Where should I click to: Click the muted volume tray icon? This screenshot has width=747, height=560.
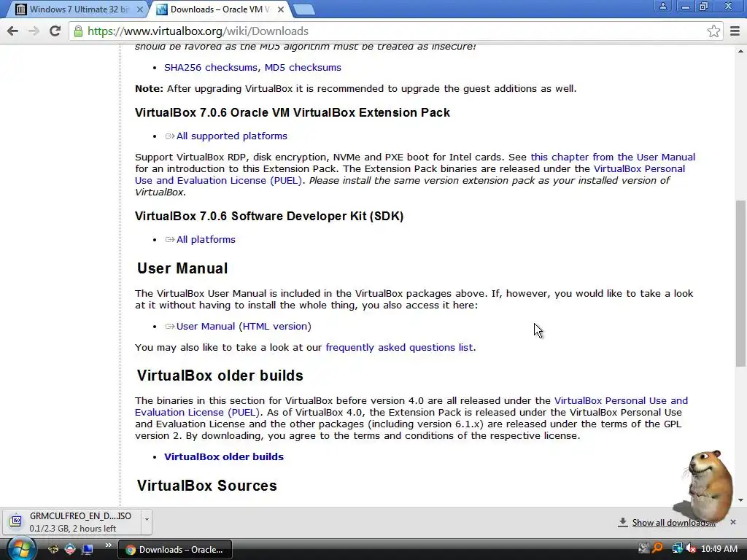point(690,548)
